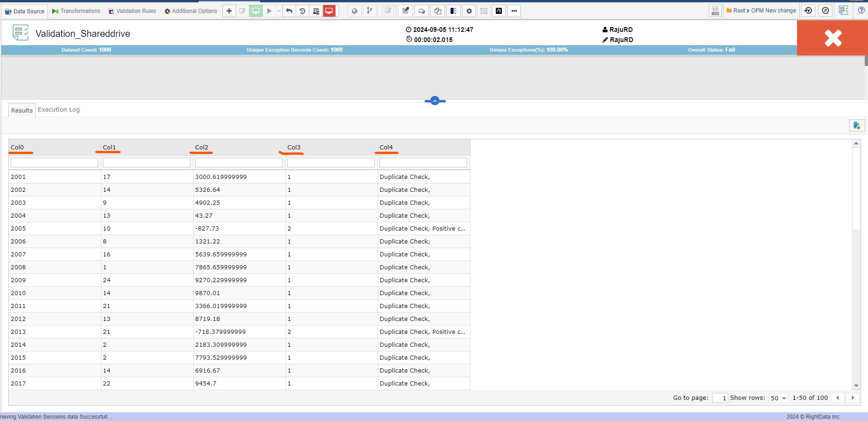Open the Validation Rules tab

pos(132,11)
